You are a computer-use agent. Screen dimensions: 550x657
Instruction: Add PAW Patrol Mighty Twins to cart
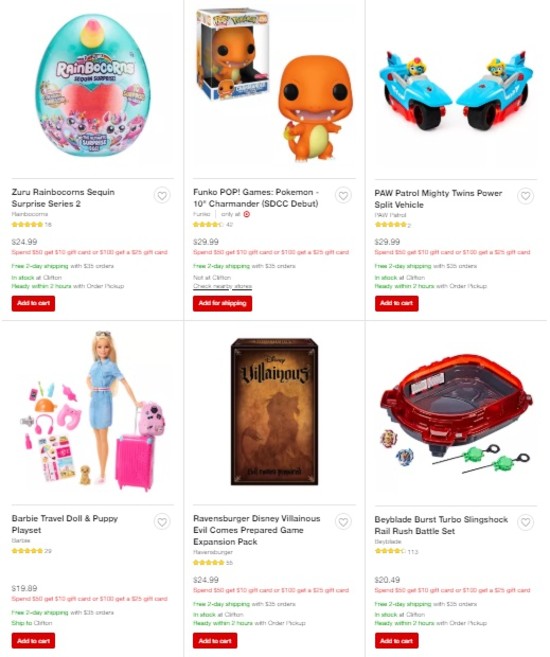[396, 303]
